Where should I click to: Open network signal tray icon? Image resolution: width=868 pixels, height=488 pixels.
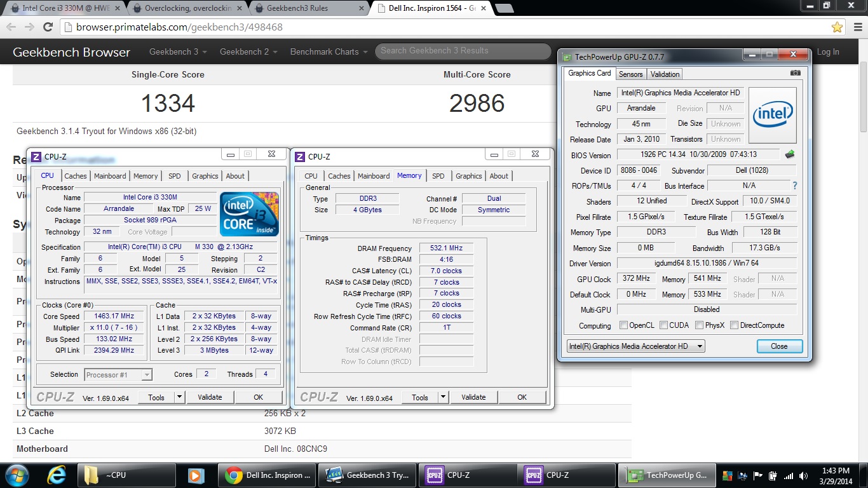click(789, 476)
